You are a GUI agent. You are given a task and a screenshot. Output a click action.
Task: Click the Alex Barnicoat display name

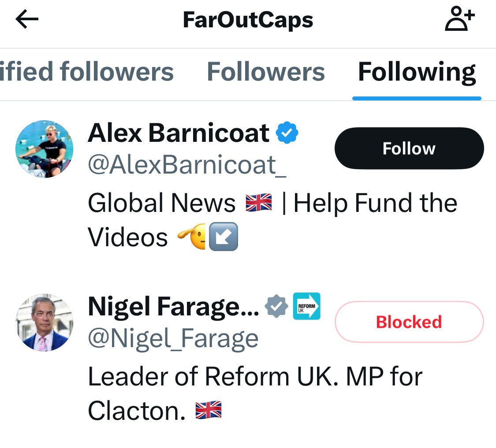(x=179, y=133)
